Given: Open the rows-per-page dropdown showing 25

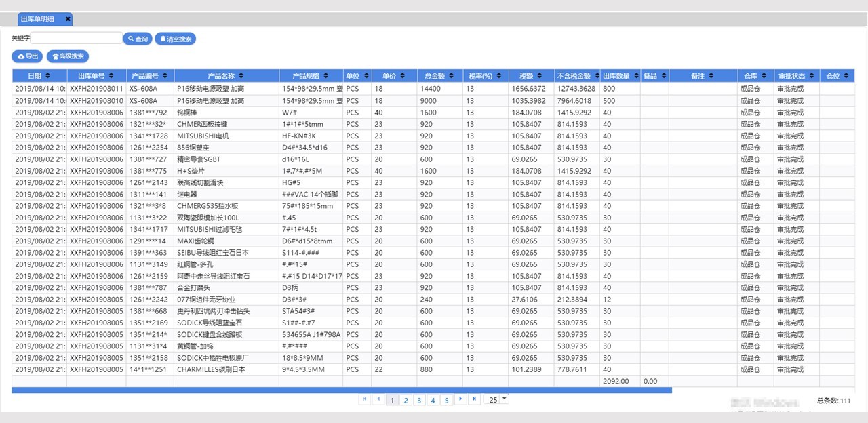Looking at the screenshot, I should tap(503, 399).
